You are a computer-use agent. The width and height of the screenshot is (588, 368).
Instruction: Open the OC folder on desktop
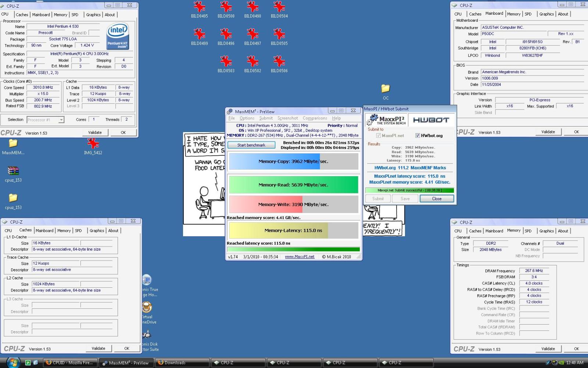point(386,92)
